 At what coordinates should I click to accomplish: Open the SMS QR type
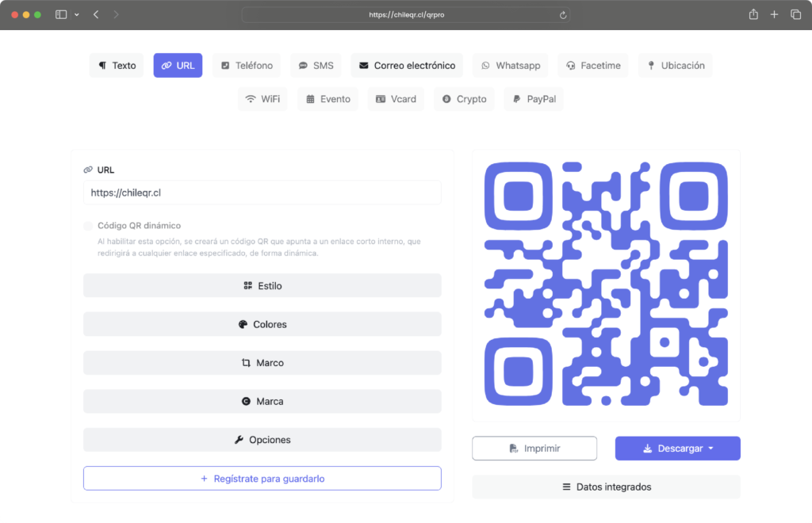316,66
